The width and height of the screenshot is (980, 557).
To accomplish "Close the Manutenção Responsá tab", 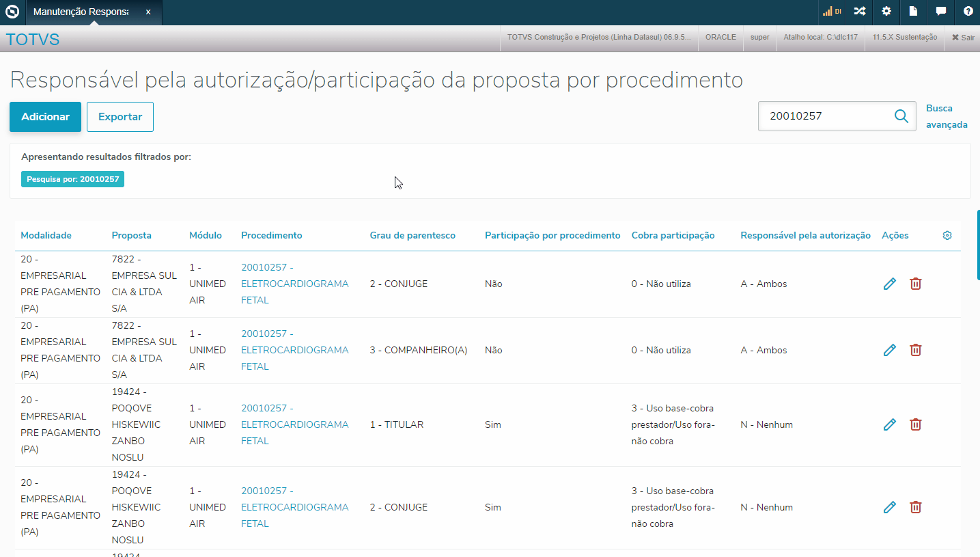I will pyautogui.click(x=148, y=12).
